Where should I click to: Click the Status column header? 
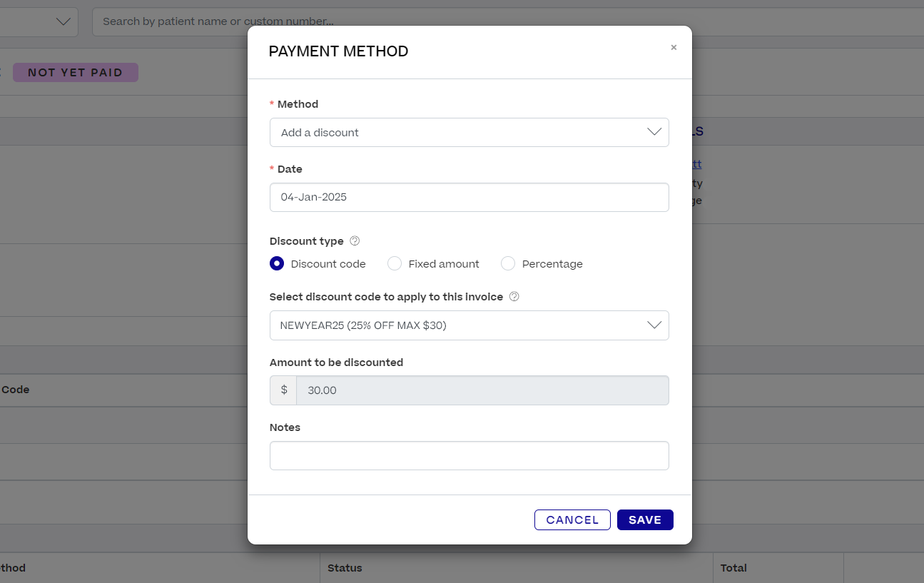345,567
